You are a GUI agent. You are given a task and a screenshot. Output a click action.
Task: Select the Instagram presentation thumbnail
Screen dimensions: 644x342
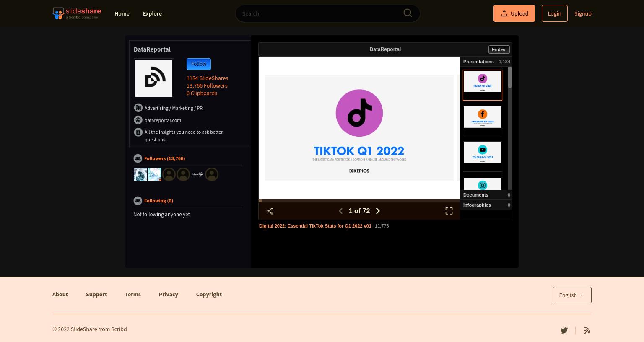483,184
